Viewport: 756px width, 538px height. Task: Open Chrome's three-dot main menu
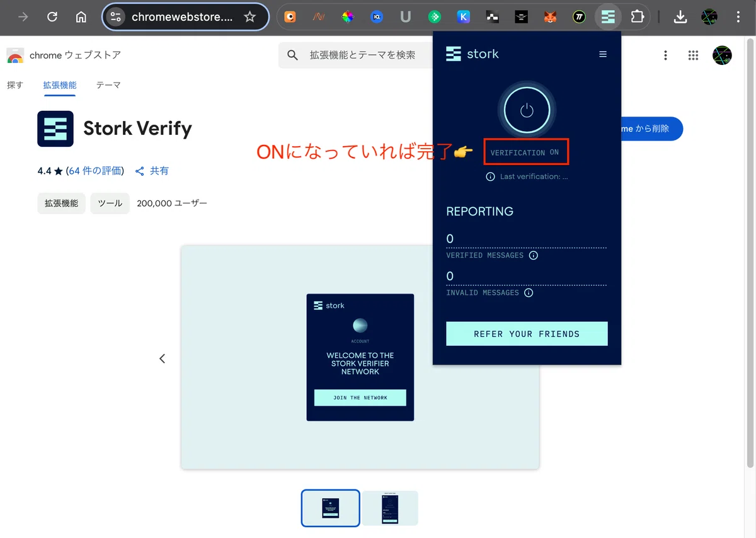point(738,17)
